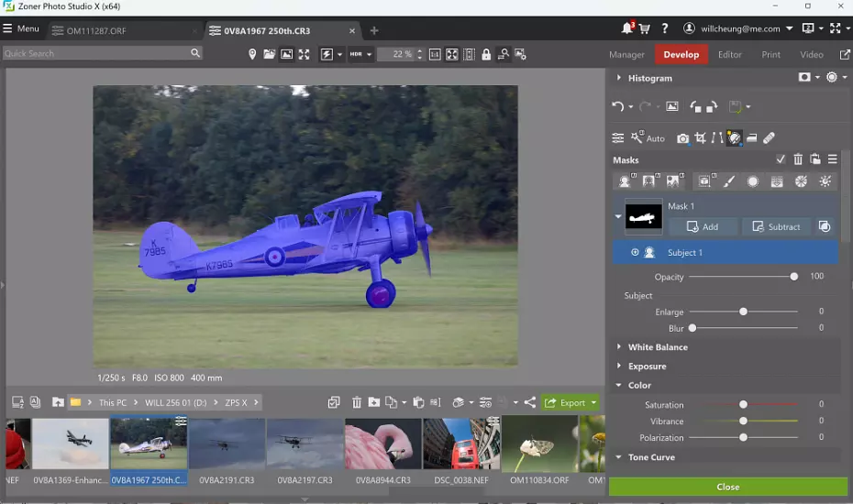Click the green Close button

click(x=728, y=487)
